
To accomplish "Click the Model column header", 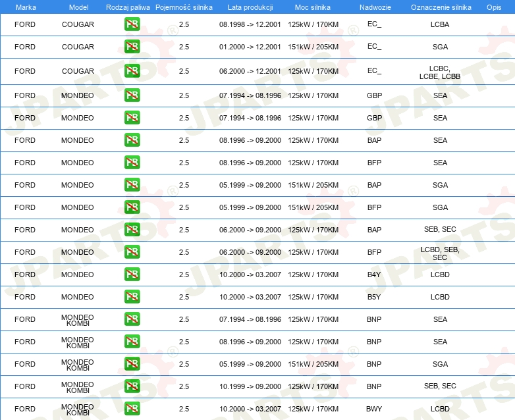I will pyautogui.click(x=79, y=7).
